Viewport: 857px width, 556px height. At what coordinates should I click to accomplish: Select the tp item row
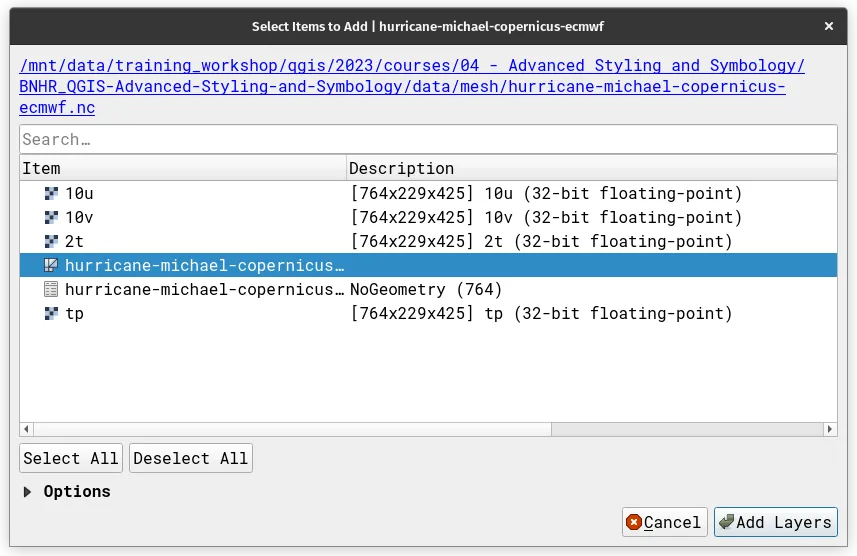428,314
